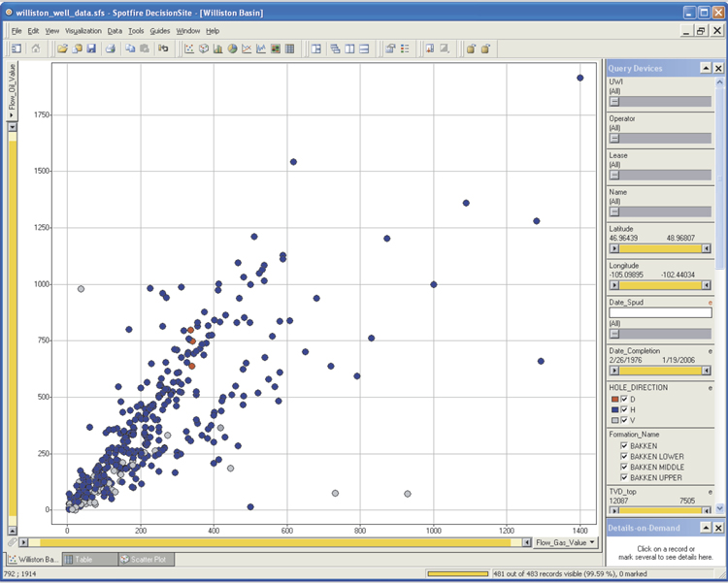Click the Y-axis vertical zoom bar
This screenshot has width=728, height=583.
pyautogui.click(x=13, y=329)
